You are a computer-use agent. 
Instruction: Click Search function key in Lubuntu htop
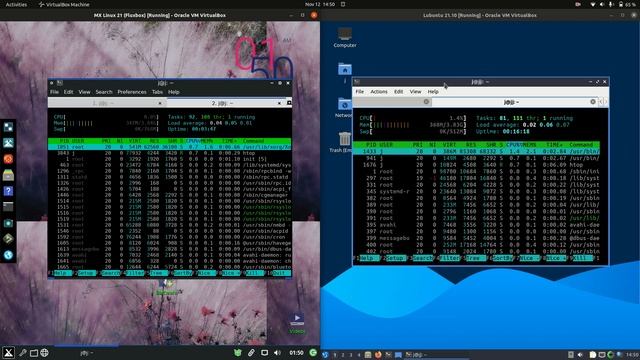pyautogui.click(x=422, y=258)
